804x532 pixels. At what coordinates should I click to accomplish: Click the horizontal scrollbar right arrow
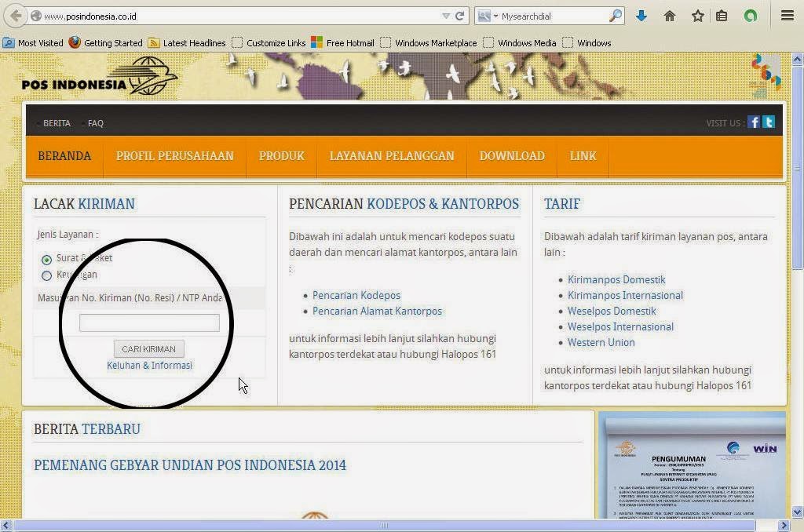[784, 526]
